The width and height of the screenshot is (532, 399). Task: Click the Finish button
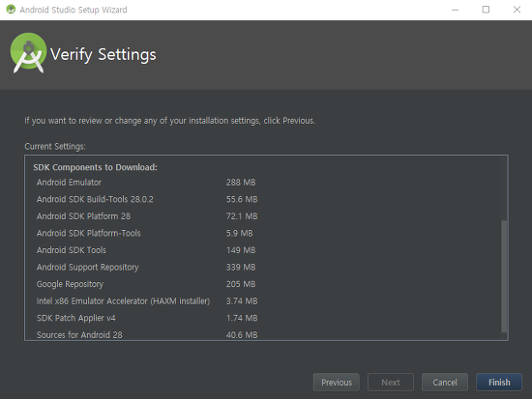[x=499, y=382]
